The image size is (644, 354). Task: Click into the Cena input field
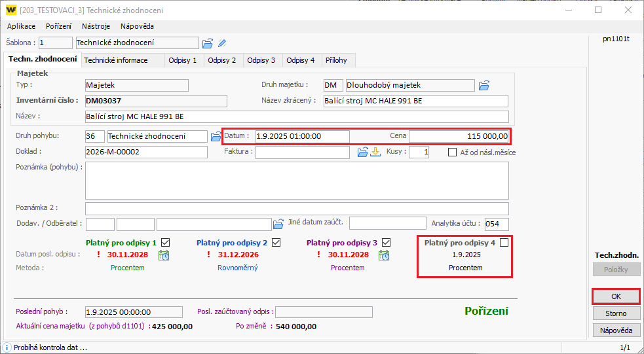(459, 136)
